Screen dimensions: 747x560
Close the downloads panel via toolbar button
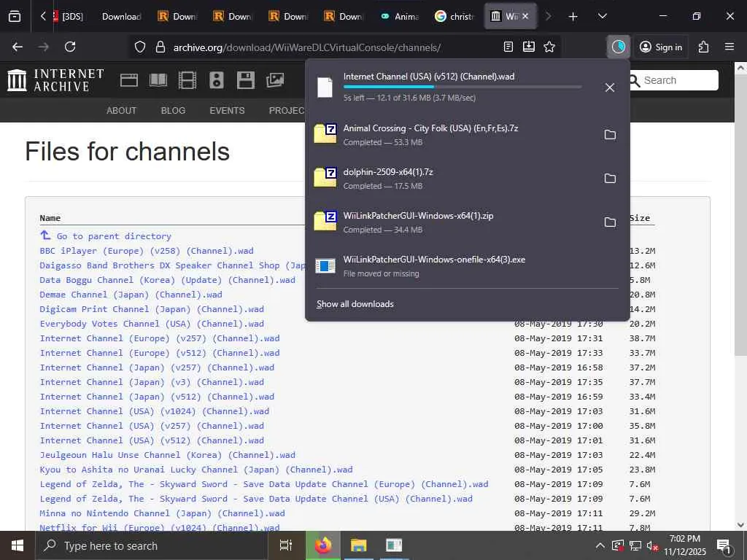619,47
